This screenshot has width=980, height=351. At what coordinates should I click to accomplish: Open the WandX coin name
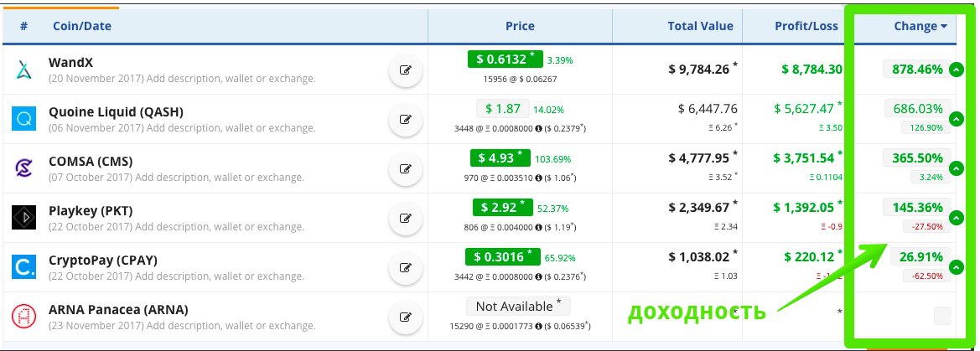click(x=70, y=63)
